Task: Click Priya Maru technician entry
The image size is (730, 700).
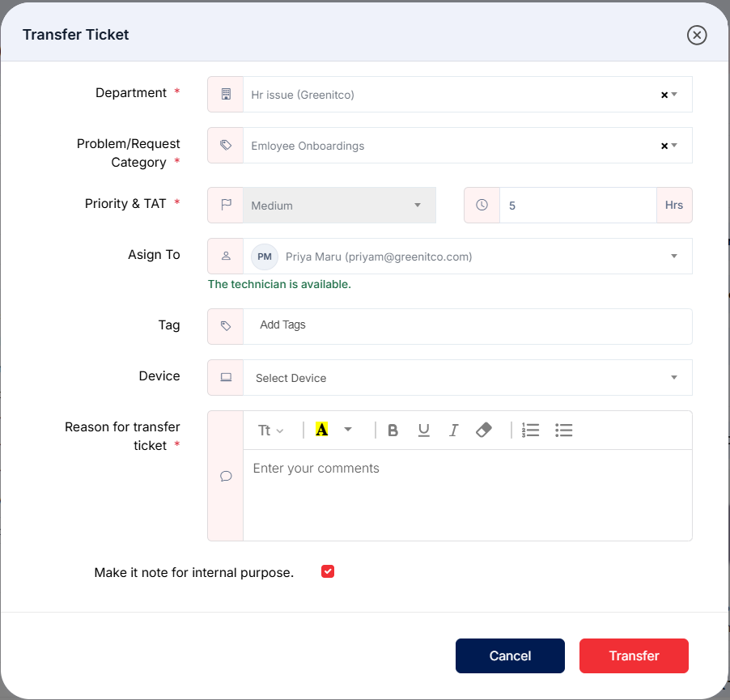Action: tap(379, 257)
